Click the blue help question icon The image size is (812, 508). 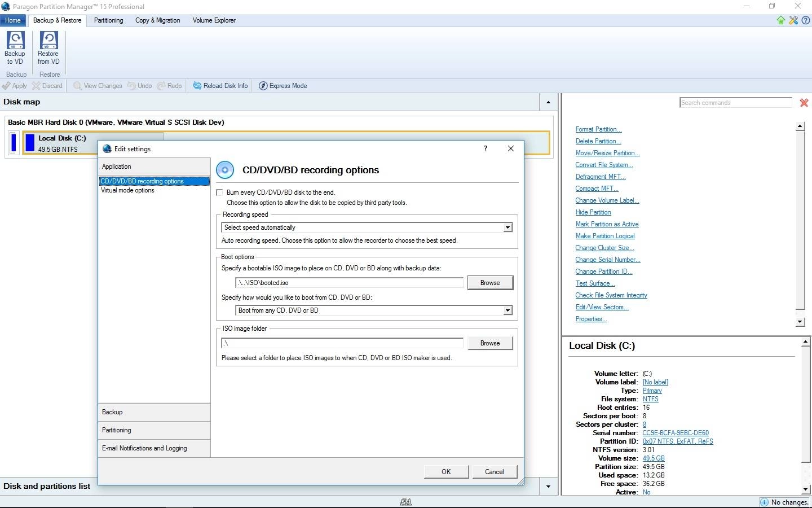point(805,20)
